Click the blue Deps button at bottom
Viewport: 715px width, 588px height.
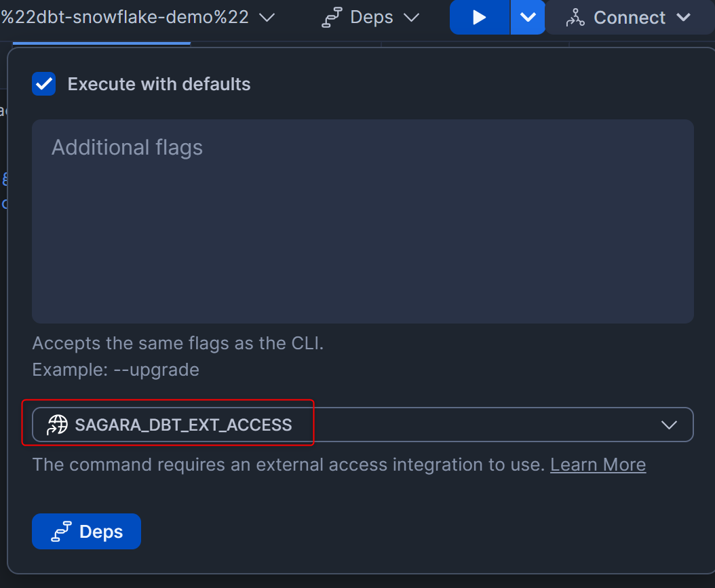[86, 532]
